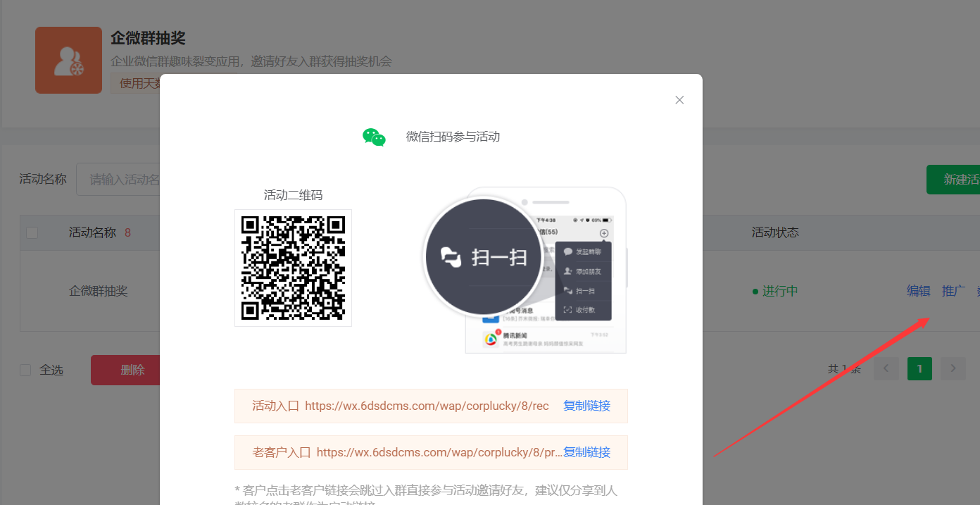Click the 企微群抽奖 row name

point(99,291)
